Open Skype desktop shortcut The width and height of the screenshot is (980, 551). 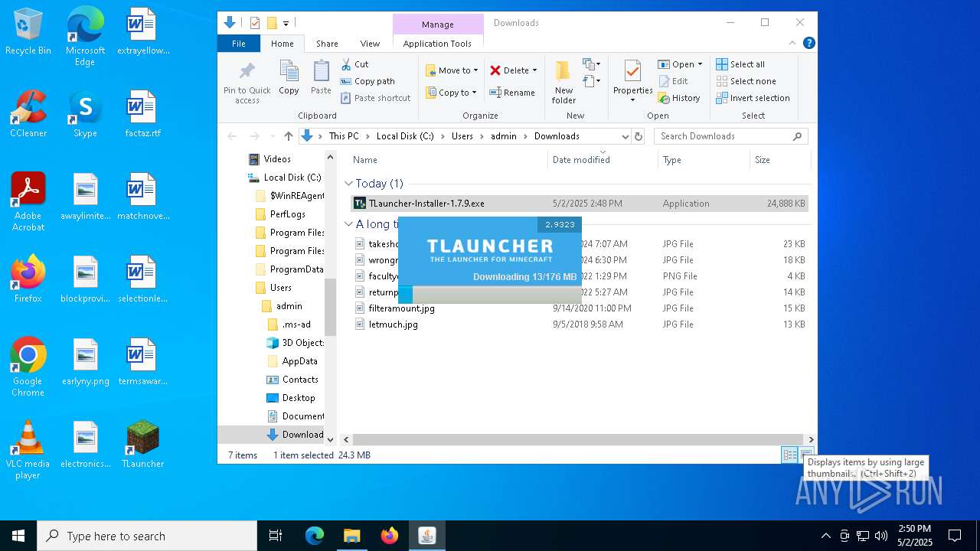click(x=85, y=115)
